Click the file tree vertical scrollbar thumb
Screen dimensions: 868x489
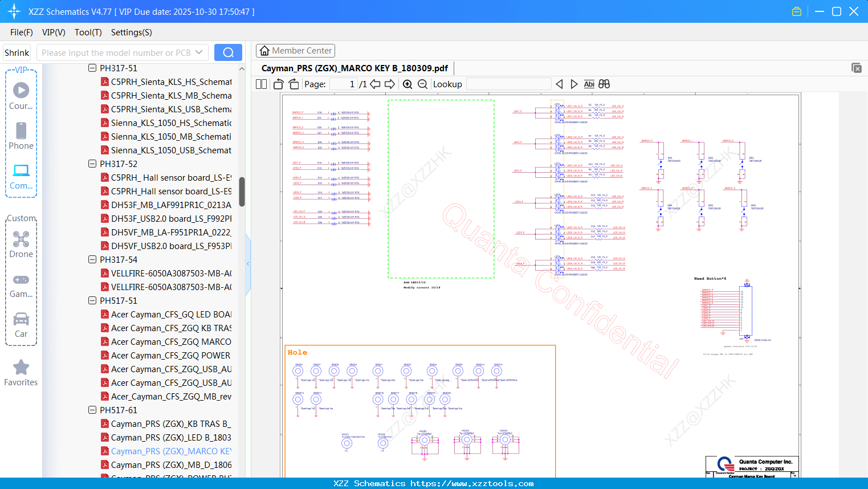click(x=242, y=191)
